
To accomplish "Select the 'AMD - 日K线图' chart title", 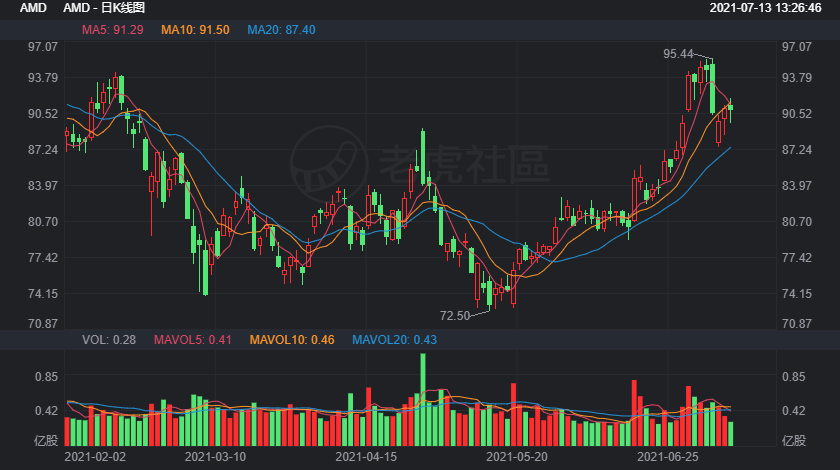I will click(104, 8).
